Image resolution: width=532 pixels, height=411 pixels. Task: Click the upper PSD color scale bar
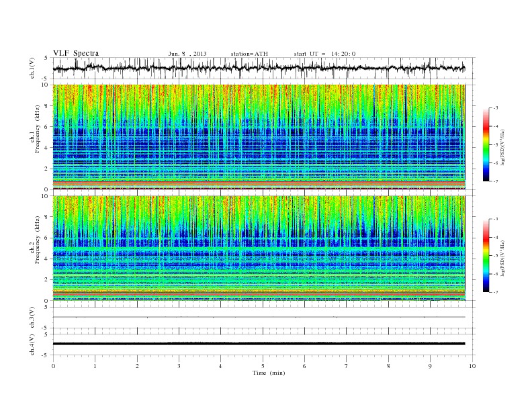pyautogui.click(x=486, y=144)
